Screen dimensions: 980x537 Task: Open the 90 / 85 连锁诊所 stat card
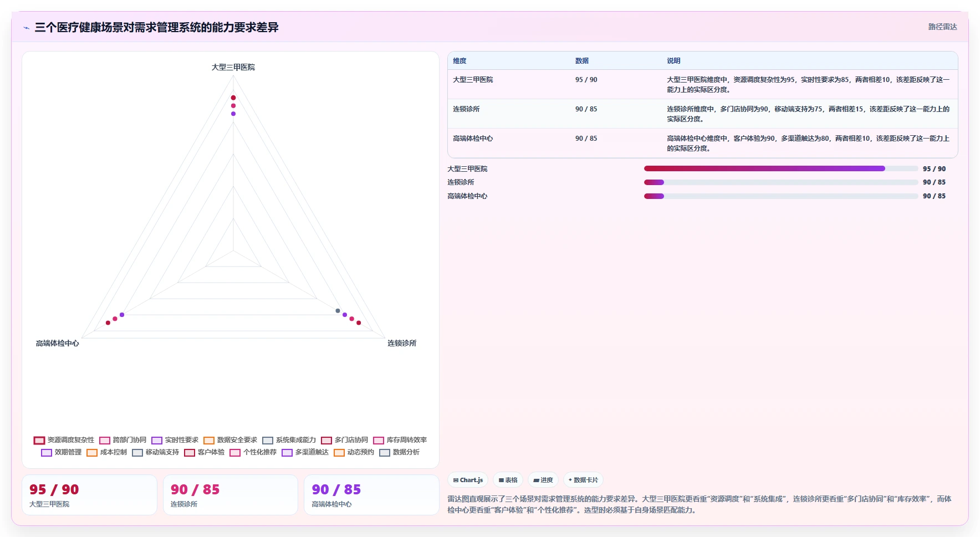(x=231, y=495)
